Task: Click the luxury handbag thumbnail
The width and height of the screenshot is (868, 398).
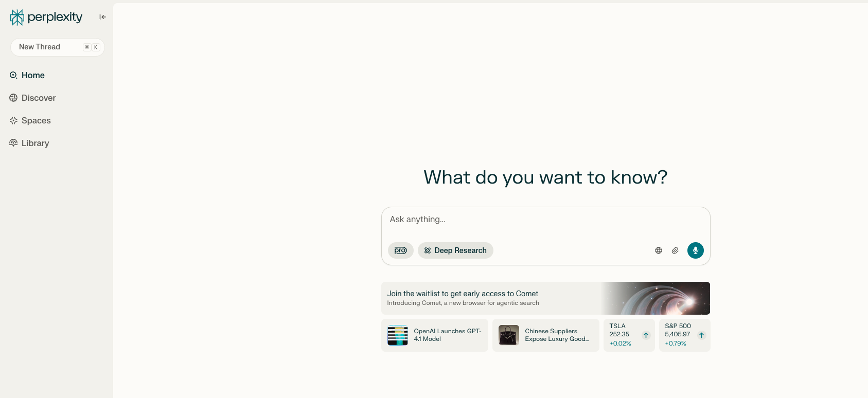Action: coord(509,335)
